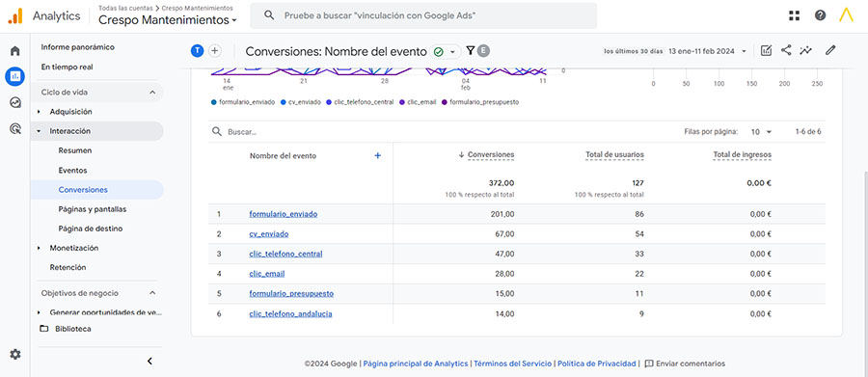The width and height of the screenshot is (868, 377).
Task: Sort by Conversiones column header
Action: pos(491,155)
